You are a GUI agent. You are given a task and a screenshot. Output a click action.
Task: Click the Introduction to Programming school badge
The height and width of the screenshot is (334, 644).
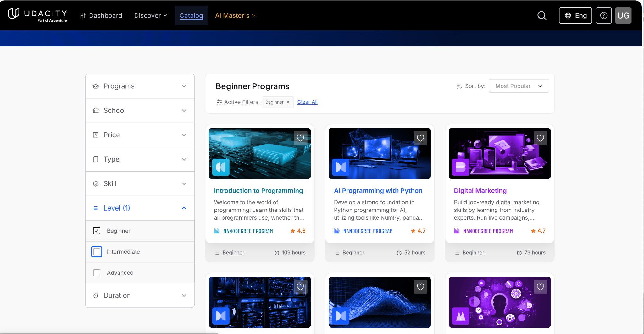point(221,167)
